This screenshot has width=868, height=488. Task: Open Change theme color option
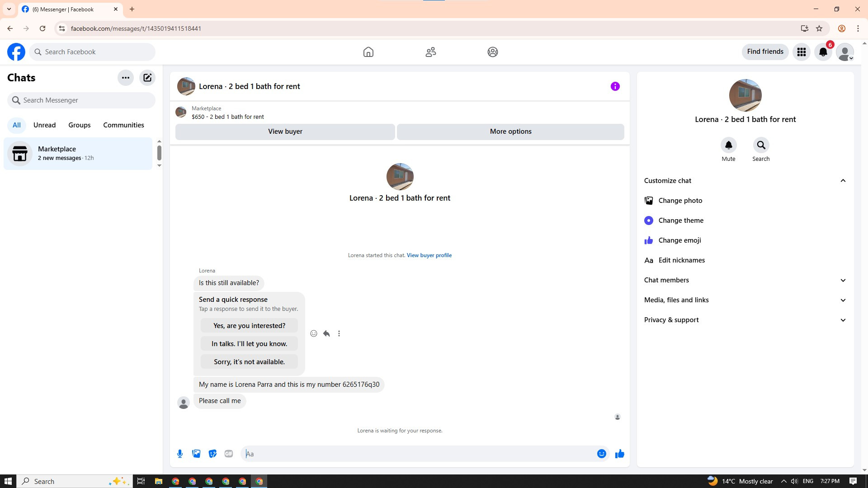coord(681,221)
